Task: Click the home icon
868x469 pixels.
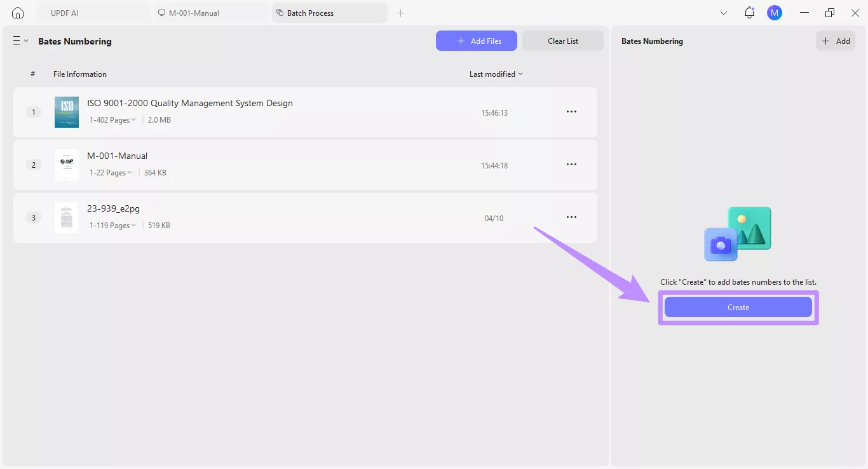Action: point(18,13)
